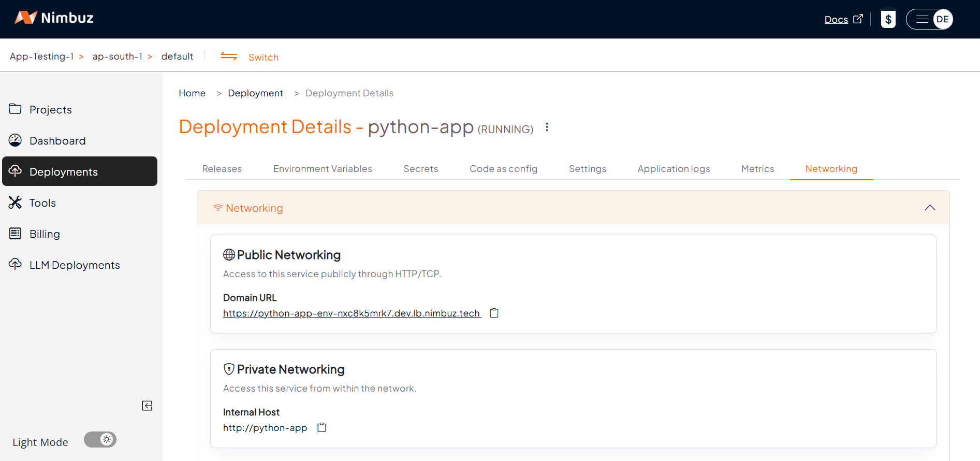Toggle the Light Mode switch
This screenshot has height=461, width=980.
point(100,440)
